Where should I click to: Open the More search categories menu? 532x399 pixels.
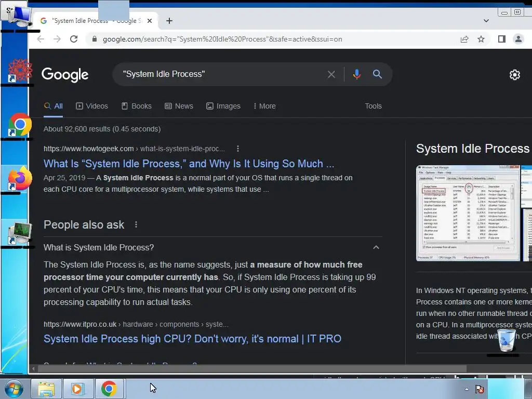[x=264, y=106]
